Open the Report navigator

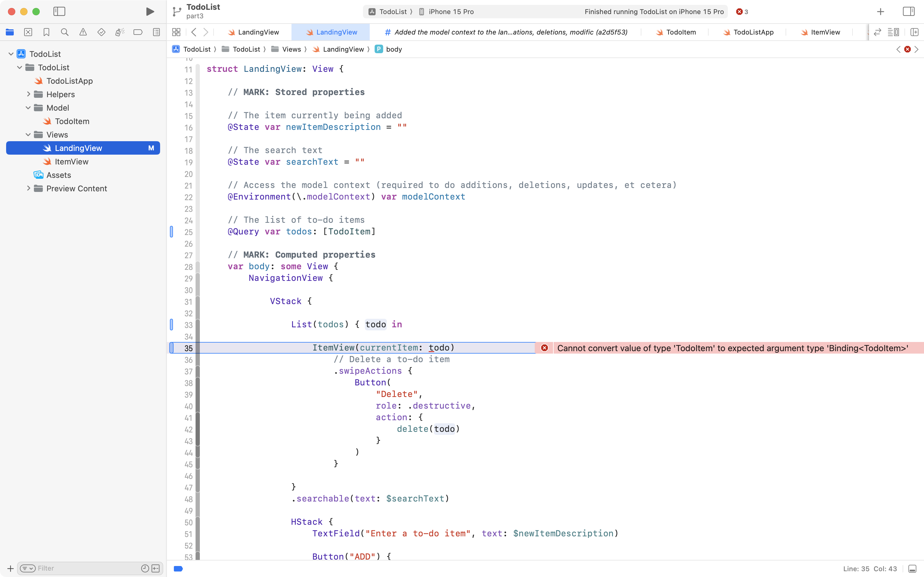(156, 32)
